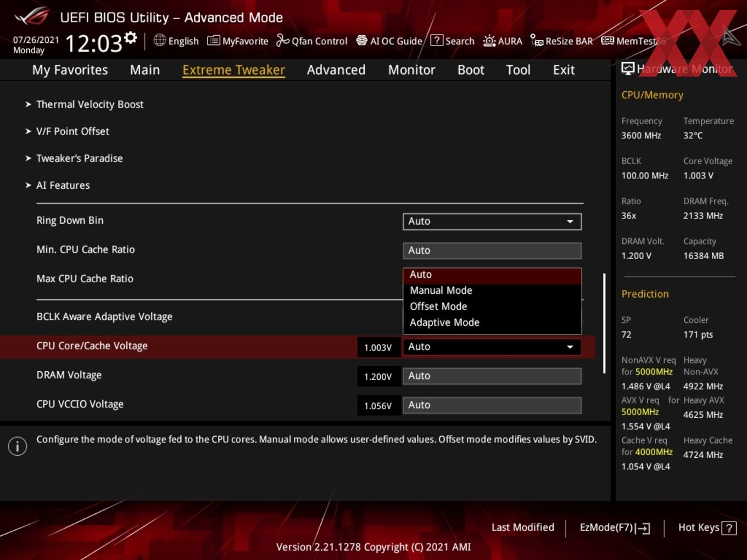Launch MemTest86 from the top bar
This screenshot has width=747, height=560.
(x=633, y=41)
